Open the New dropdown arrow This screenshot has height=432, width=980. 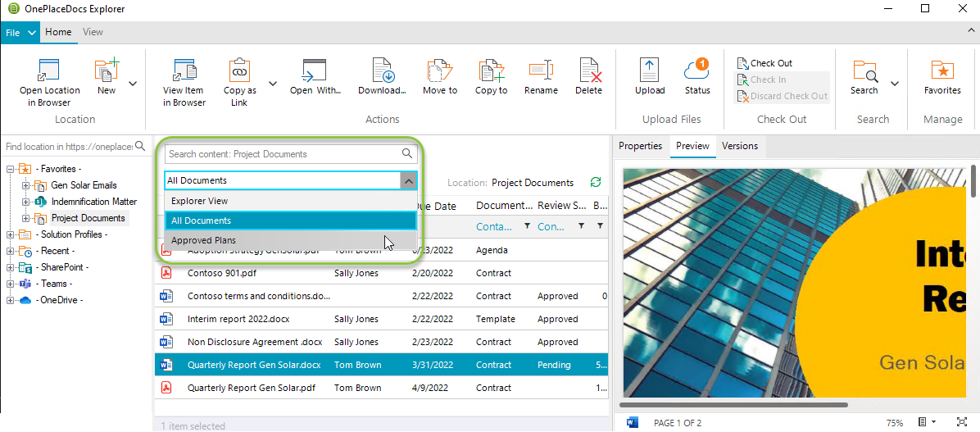click(x=133, y=83)
